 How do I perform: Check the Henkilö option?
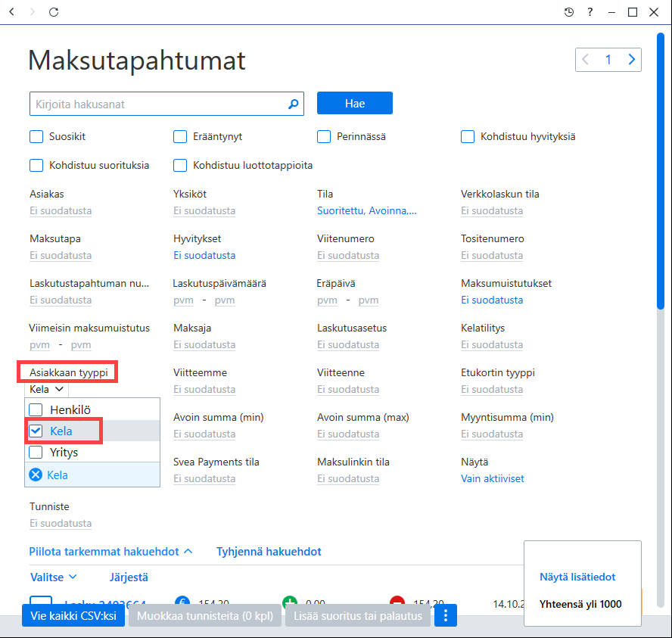pos(36,409)
